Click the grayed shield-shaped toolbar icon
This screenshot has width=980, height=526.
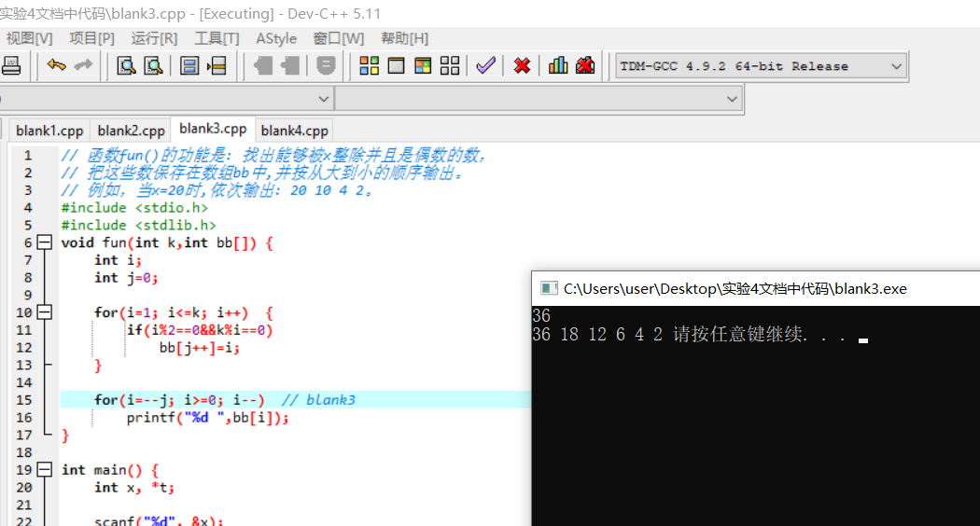[326, 65]
